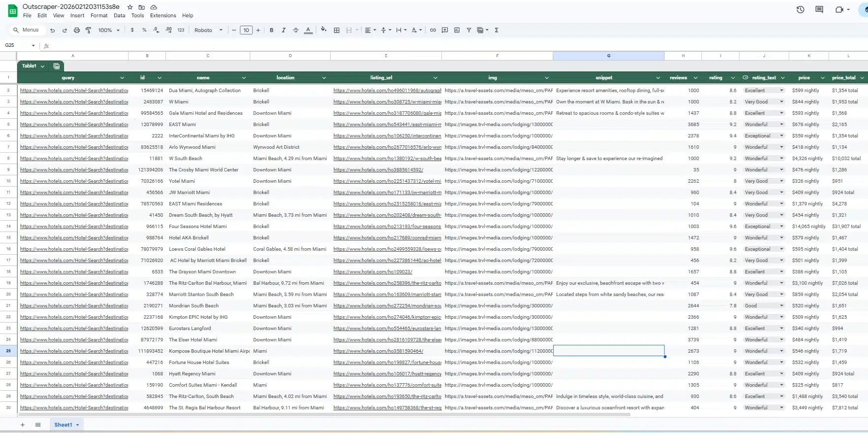Screen dimensions: 868x433
Task: Select the Paint format tool
Action: (89, 30)
